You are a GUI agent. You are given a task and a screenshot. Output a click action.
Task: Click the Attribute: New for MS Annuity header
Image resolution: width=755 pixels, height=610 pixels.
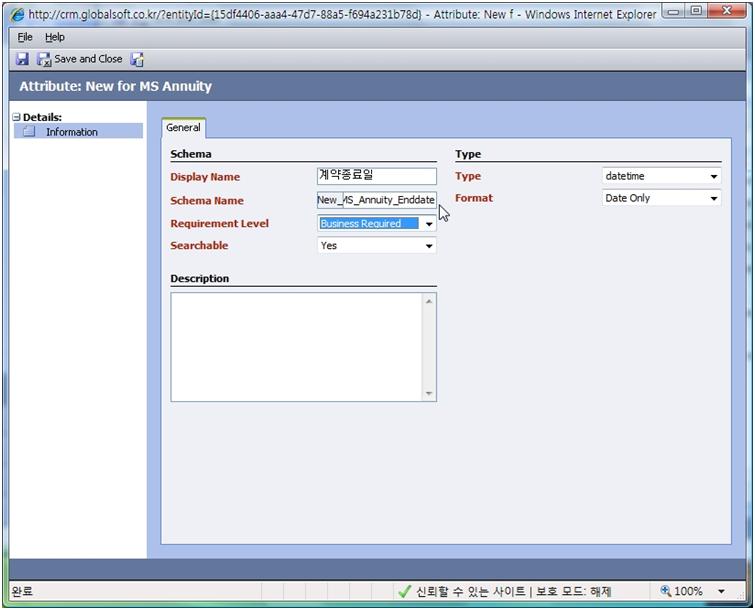pyautogui.click(x=116, y=86)
